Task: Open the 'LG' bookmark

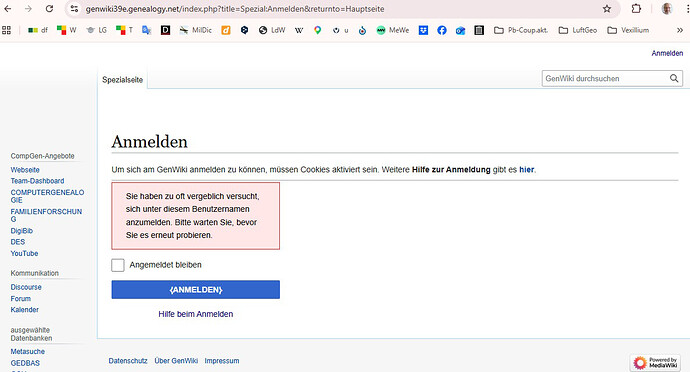Action: click(96, 30)
